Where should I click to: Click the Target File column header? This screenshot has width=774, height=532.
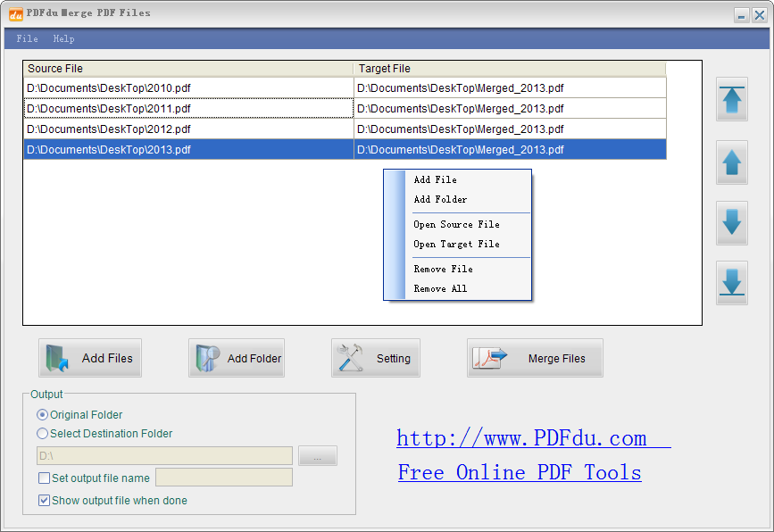click(x=510, y=69)
